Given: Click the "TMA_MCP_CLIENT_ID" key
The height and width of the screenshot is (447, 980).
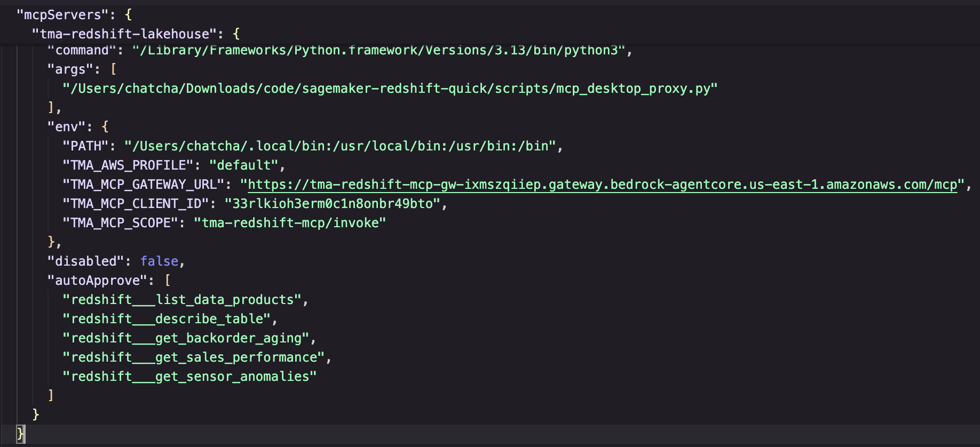Looking at the screenshot, I should point(136,204).
